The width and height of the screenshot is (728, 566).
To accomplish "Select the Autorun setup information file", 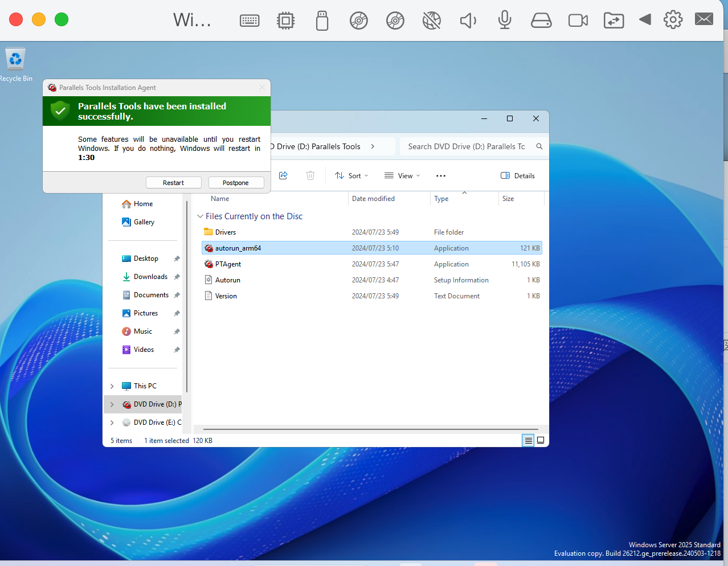I will pyautogui.click(x=371, y=280).
